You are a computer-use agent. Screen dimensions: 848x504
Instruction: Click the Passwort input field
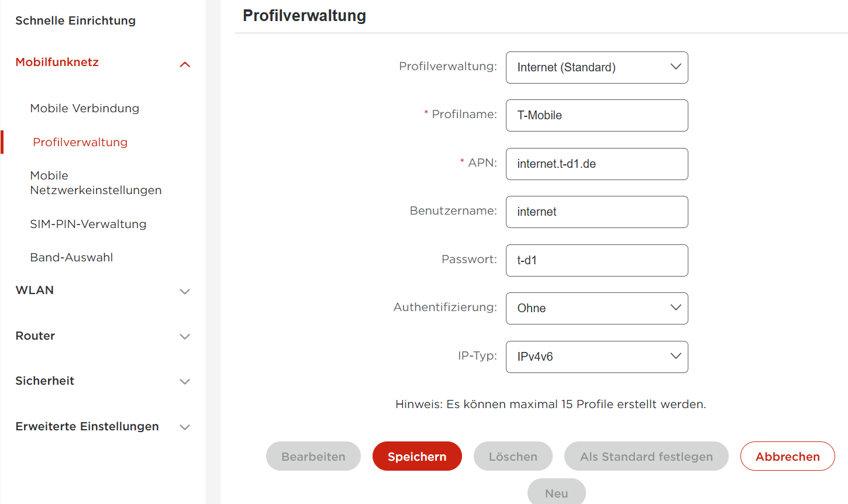pos(597,260)
